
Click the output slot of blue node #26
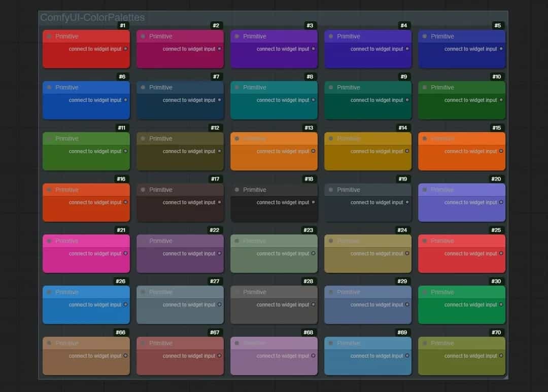click(x=125, y=305)
